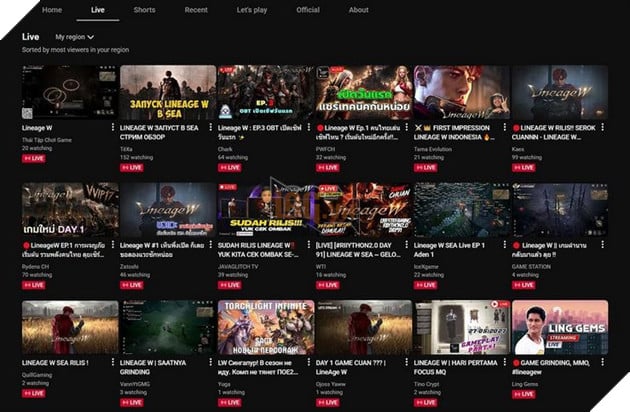This screenshot has height=412, width=630.
Task: Open options menu for PWFCH Ep.1 stream
Action: [x=407, y=127]
